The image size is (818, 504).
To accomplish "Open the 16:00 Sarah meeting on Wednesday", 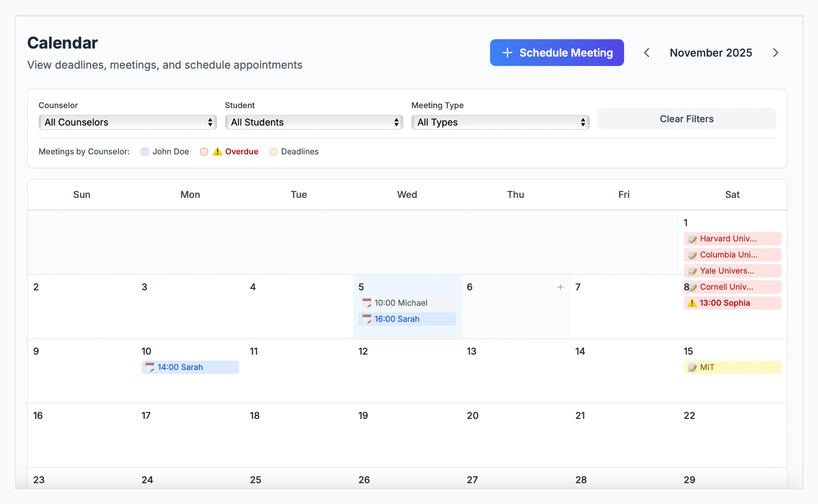I will 407,319.
